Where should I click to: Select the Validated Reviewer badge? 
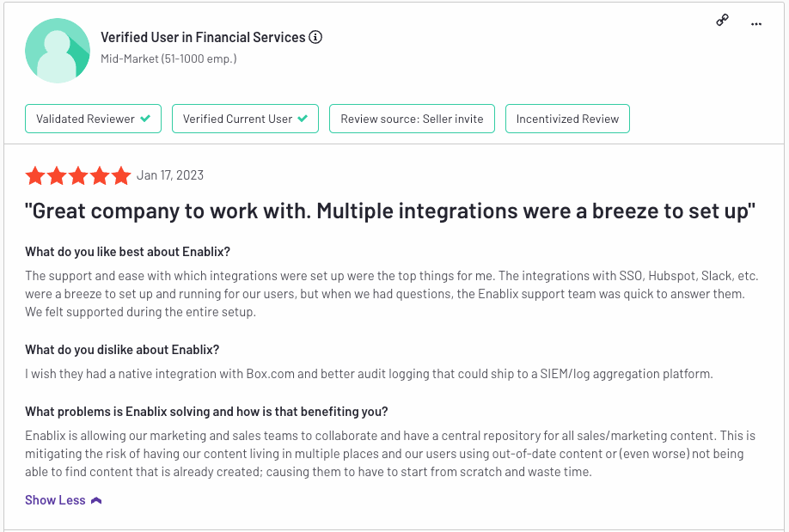(93, 119)
